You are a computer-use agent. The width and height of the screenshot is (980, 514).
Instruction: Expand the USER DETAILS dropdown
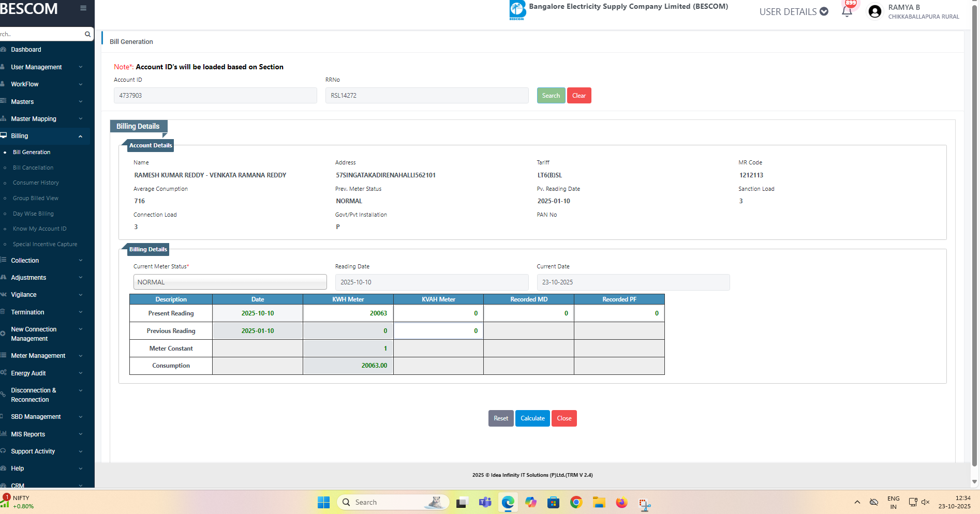coord(793,11)
